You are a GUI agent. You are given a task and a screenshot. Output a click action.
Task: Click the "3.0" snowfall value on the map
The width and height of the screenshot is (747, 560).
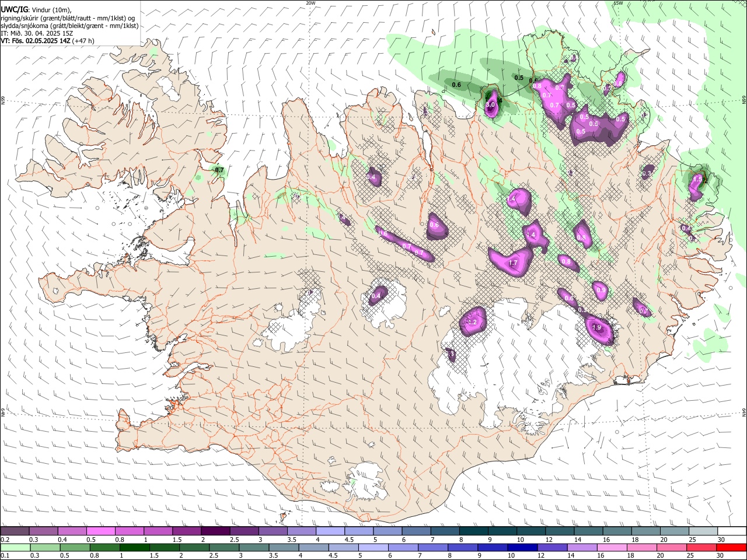[490, 104]
